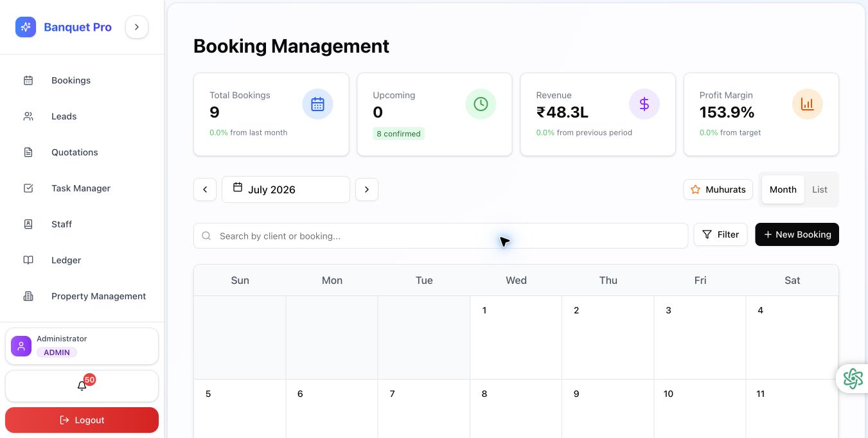Viewport: 868px width, 438px height.
Task: Select calendar day 2
Action: click(608, 337)
